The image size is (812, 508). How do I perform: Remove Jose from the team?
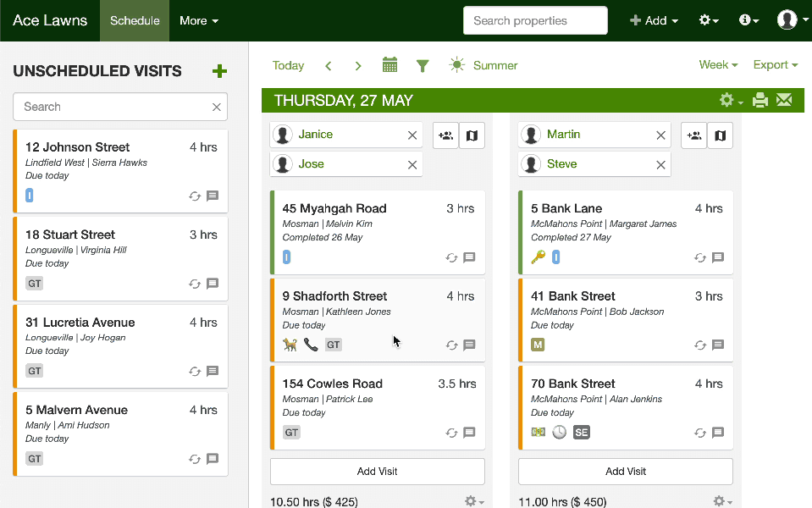[412, 164]
